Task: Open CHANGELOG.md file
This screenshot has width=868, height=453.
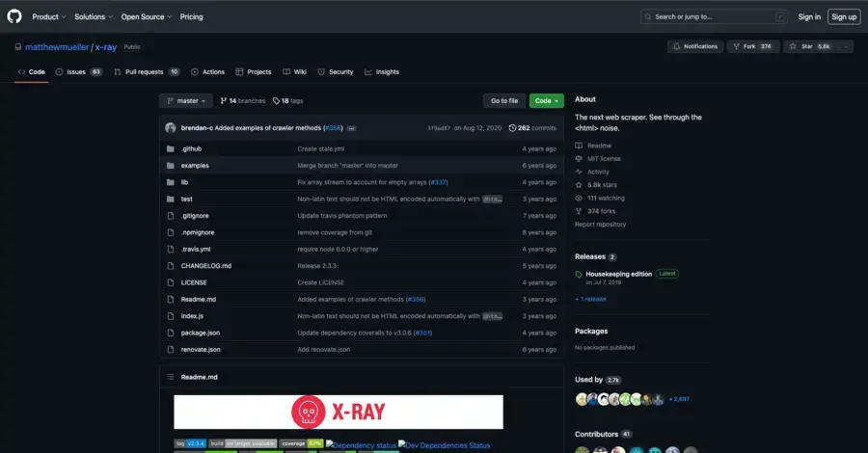Action: [206, 266]
